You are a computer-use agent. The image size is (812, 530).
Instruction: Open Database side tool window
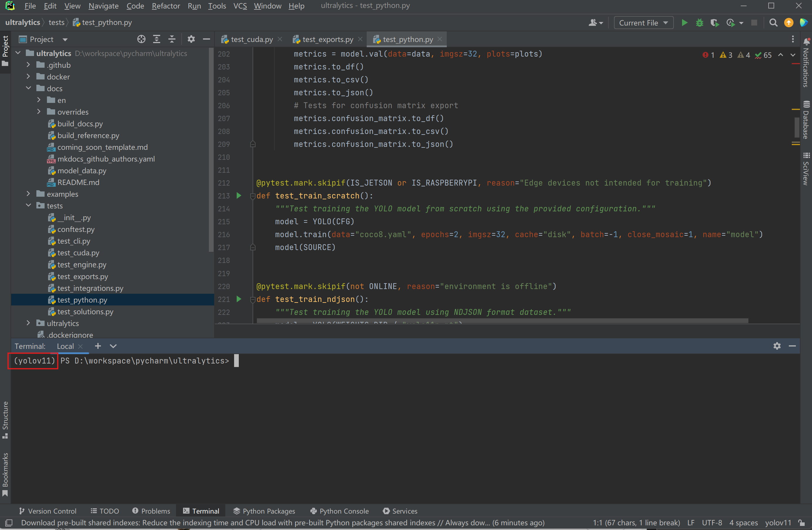click(x=806, y=120)
